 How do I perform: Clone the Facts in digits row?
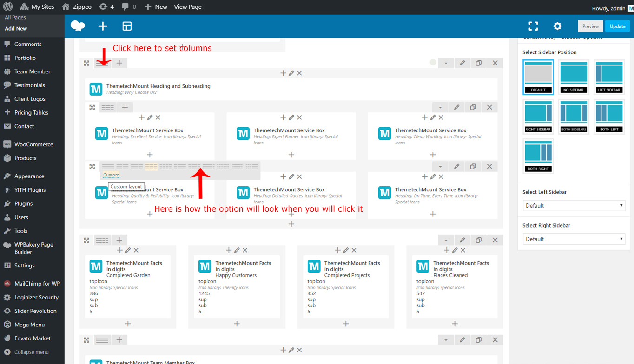(x=479, y=240)
